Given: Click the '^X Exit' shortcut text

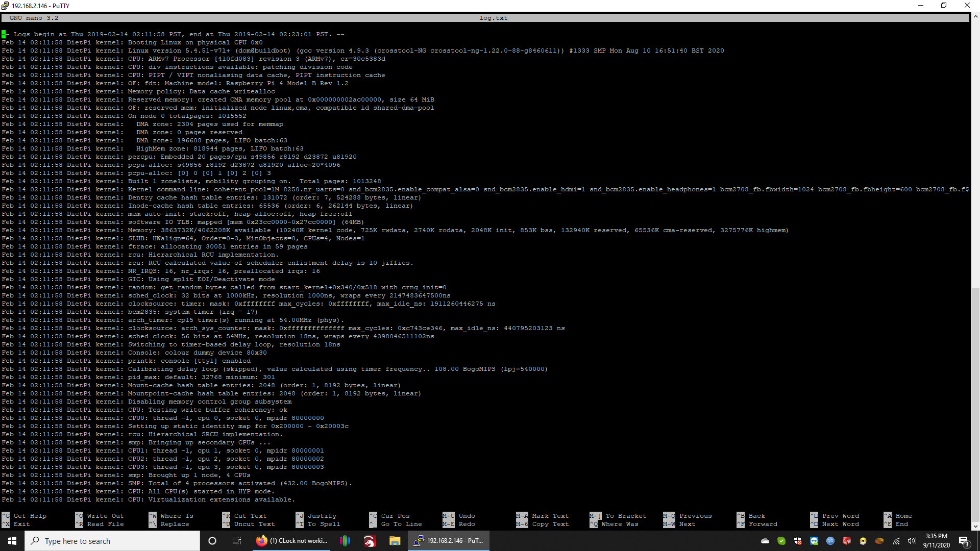Looking at the screenshot, I should click(x=16, y=524).
